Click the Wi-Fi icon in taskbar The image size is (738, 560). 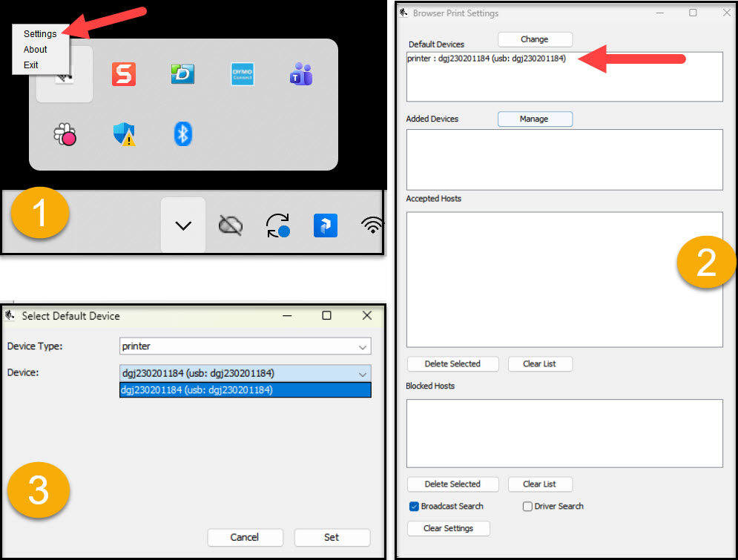[x=372, y=225]
